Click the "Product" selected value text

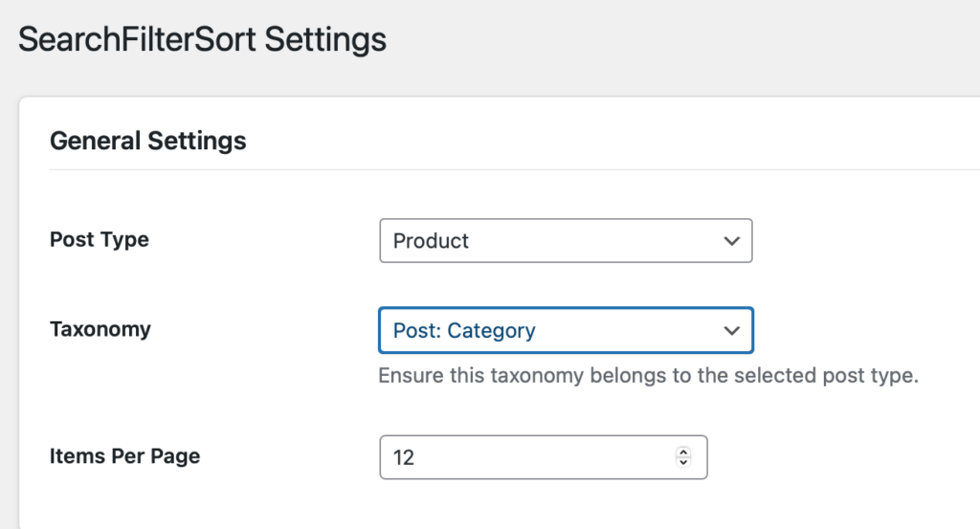tap(431, 241)
